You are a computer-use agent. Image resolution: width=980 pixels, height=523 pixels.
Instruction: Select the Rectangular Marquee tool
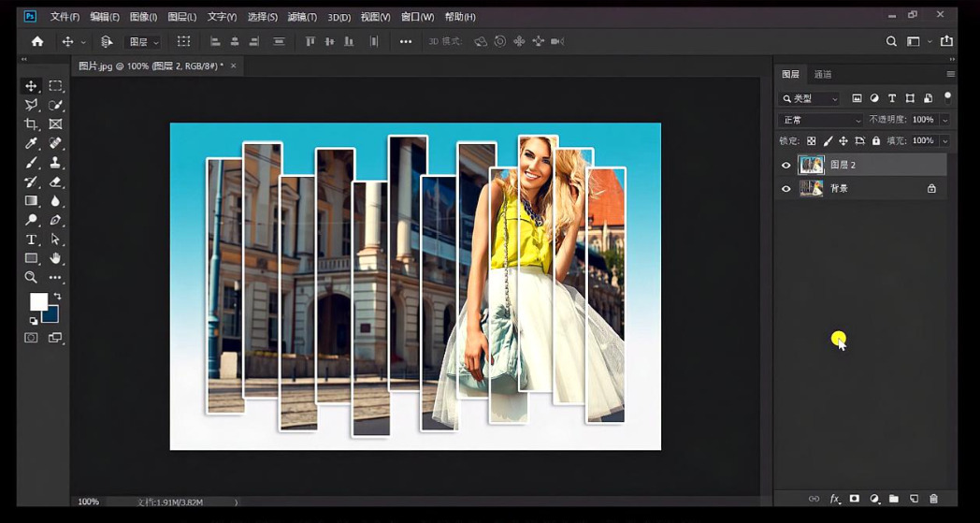(x=55, y=86)
